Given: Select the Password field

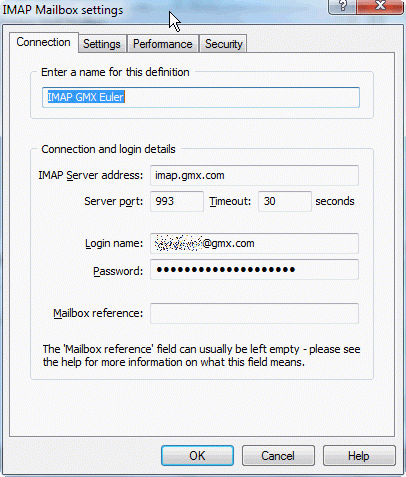Looking at the screenshot, I should tap(254, 269).
